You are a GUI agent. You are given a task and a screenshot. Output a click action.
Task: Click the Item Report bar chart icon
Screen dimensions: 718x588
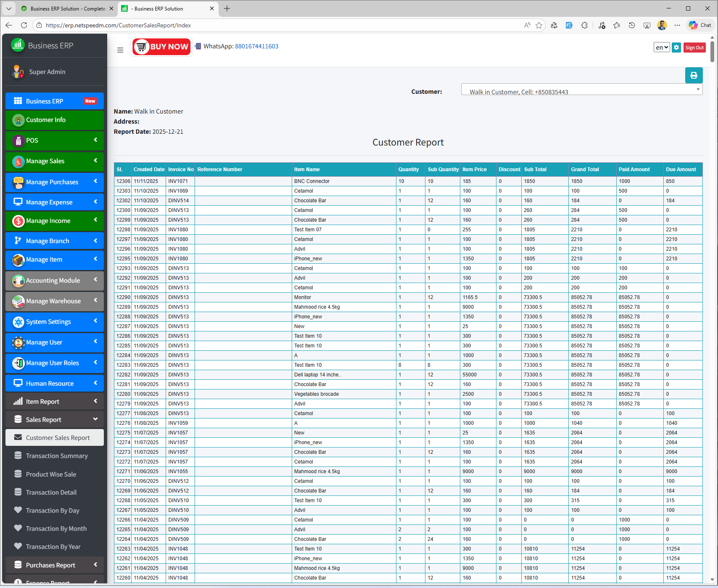(18, 401)
